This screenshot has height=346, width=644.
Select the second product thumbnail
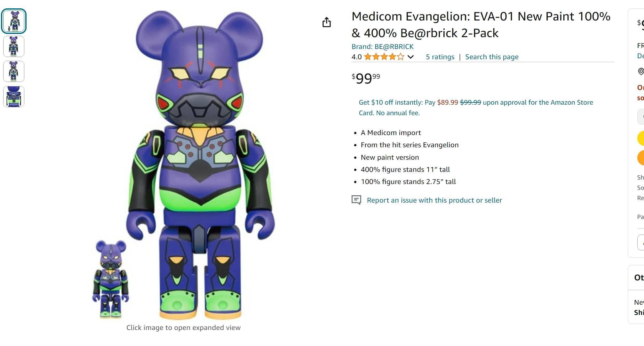point(14,46)
